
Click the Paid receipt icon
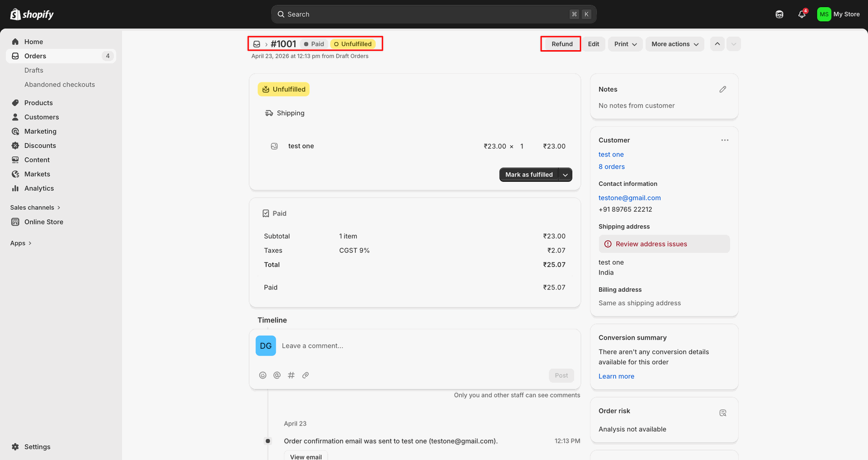click(x=266, y=213)
